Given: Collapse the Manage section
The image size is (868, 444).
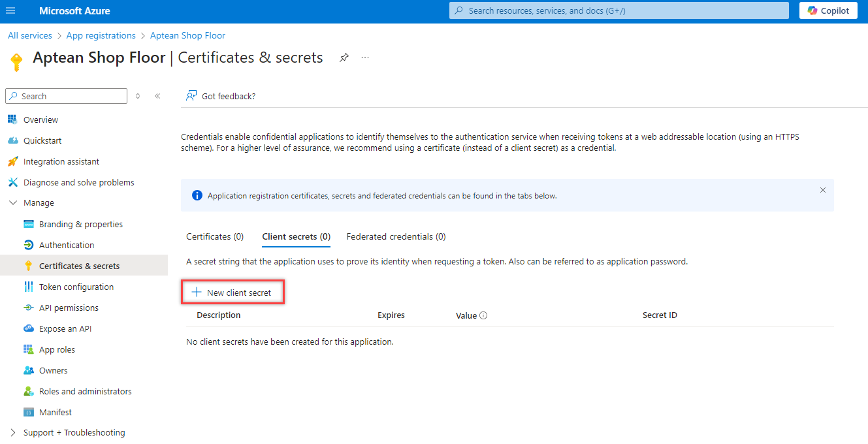Looking at the screenshot, I should pyautogui.click(x=13, y=203).
